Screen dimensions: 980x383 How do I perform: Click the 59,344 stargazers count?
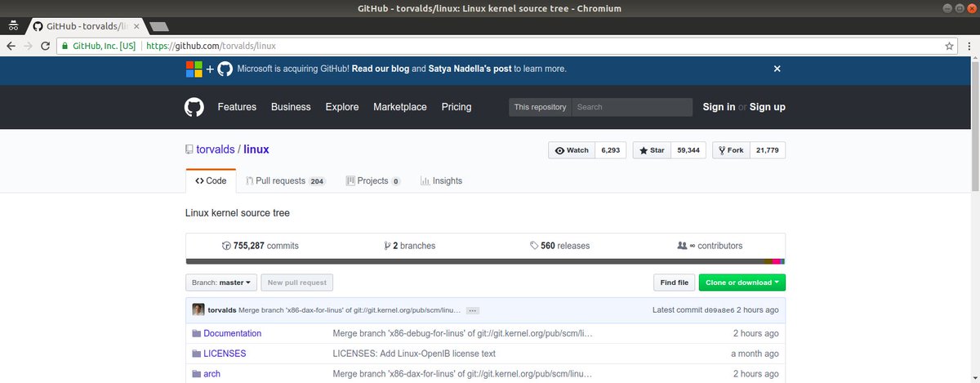[688, 150]
